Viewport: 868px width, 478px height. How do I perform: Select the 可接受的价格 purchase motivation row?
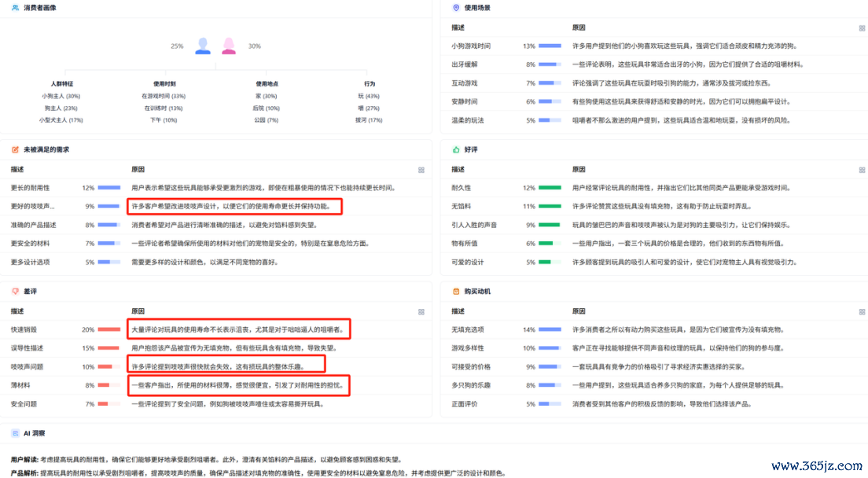(654, 367)
